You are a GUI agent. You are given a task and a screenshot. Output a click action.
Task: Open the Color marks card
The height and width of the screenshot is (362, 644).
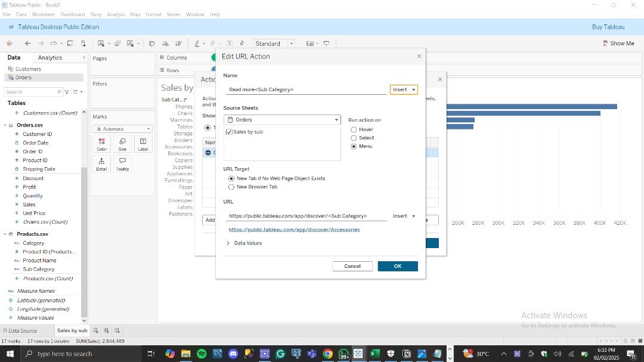click(102, 144)
